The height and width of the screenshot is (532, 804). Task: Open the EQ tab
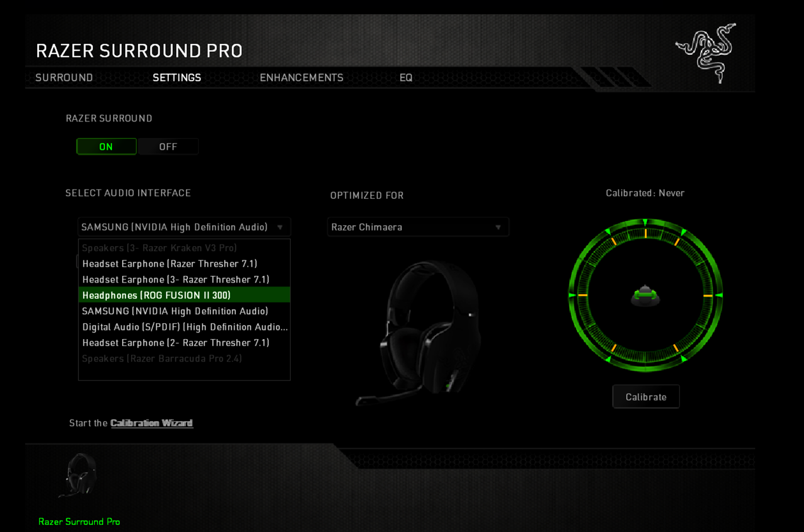point(406,77)
